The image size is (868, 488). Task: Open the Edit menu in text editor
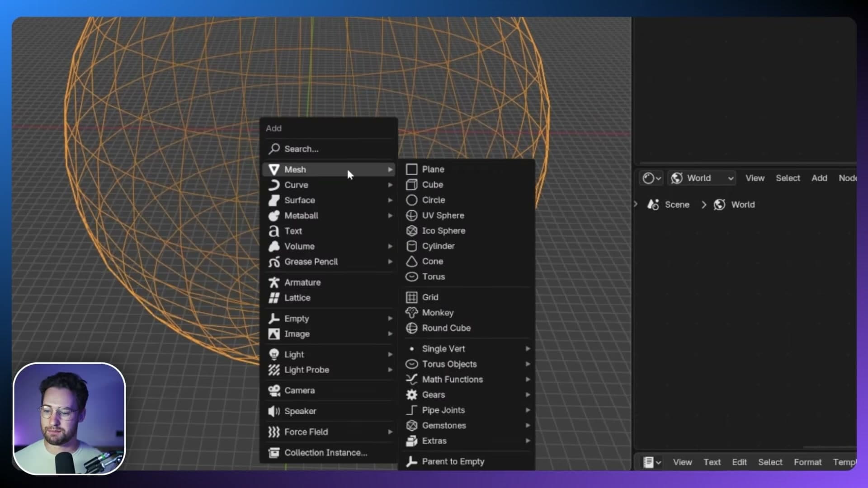[x=740, y=462]
